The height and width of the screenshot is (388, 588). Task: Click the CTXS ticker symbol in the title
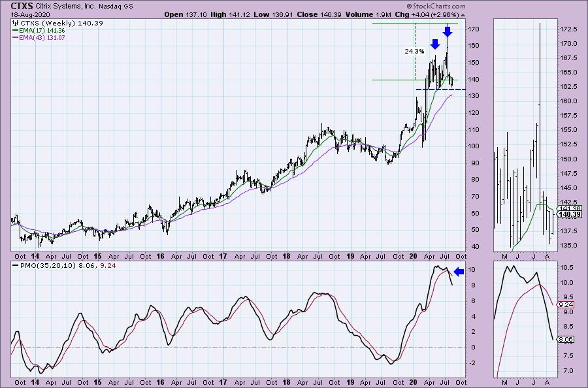(22, 6)
